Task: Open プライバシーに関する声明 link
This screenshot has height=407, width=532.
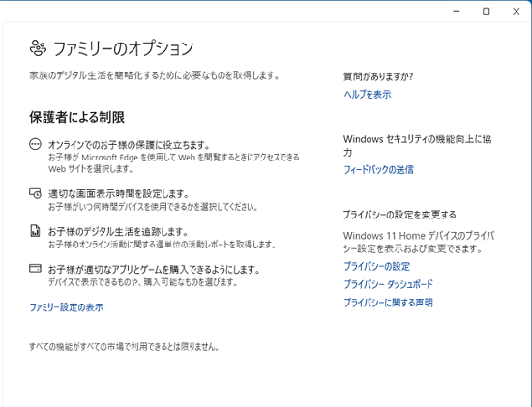Action: pos(389,303)
